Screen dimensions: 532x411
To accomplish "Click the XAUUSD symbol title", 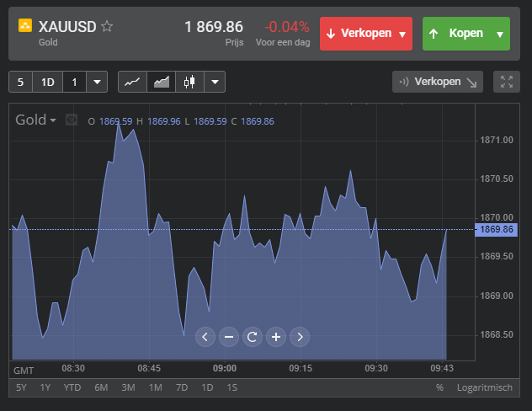I will pyautogui.click(x=67, y=27).
